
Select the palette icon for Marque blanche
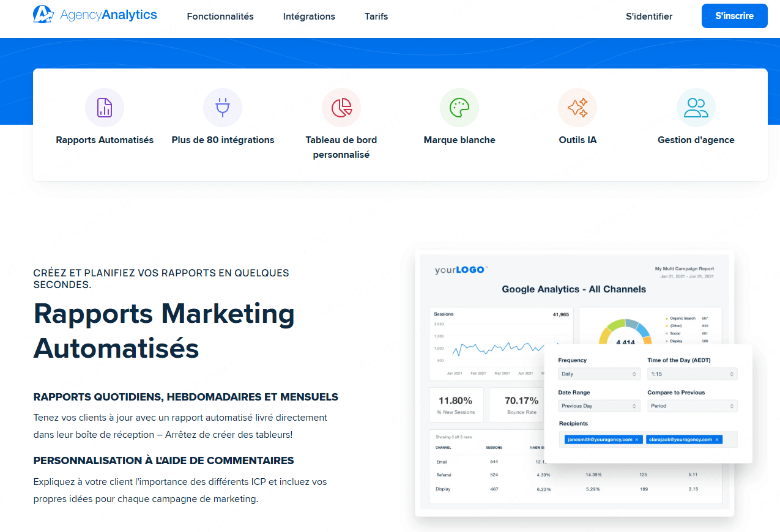pos(459,108)
